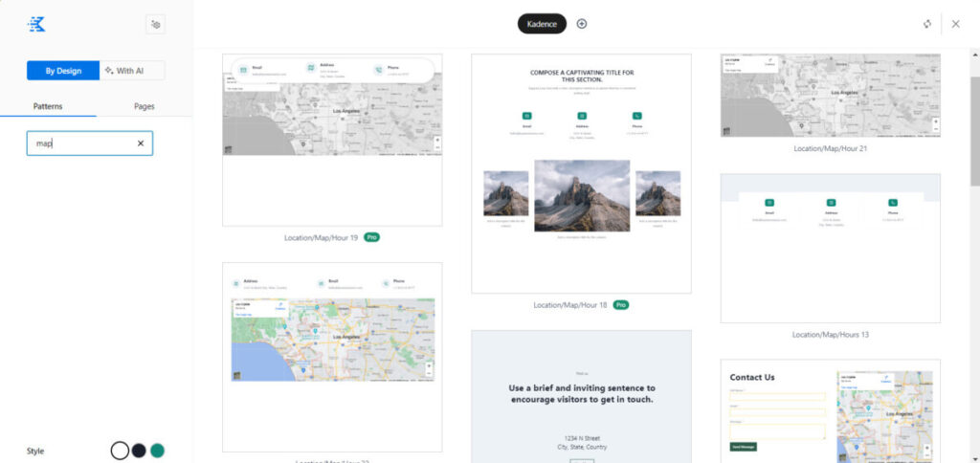Switch to With AI mode
This screenshot has height=463, width=980.
tap(131, 71)
